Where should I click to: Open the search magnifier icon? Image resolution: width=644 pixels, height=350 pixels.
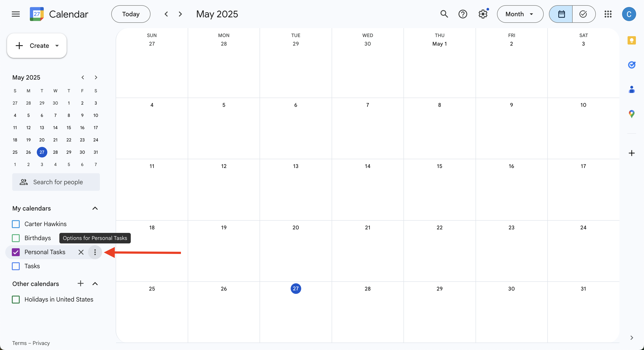[444, 14]
